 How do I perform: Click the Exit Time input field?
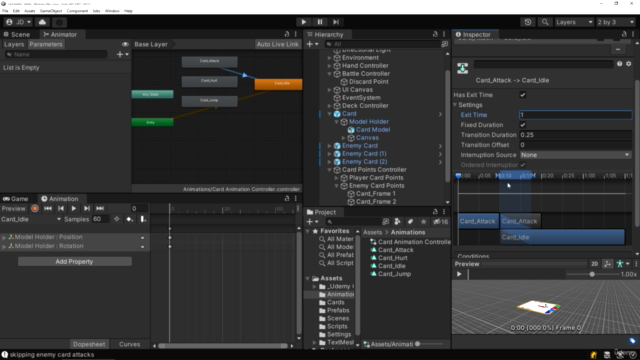(x=576, y=115)
